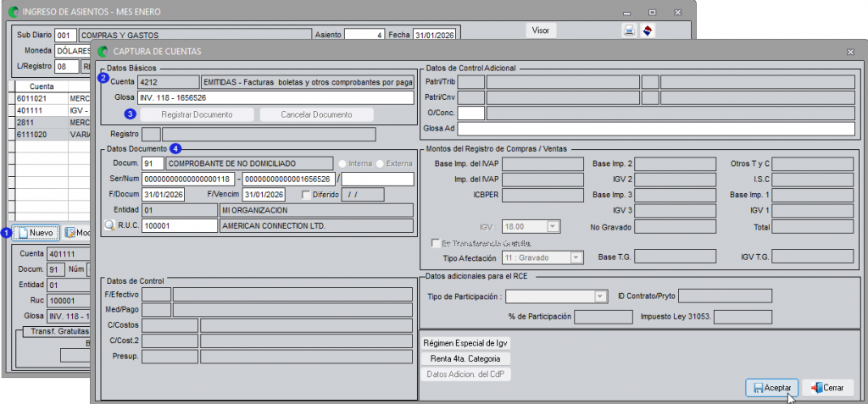This screenshot has width=868, height=404.
Task: Click the Sub Diario code field 001
Action: (x=66, y=35)
